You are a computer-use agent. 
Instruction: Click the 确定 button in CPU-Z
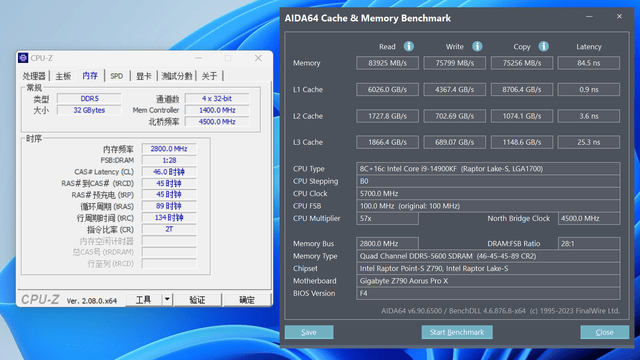pos(247,300)
